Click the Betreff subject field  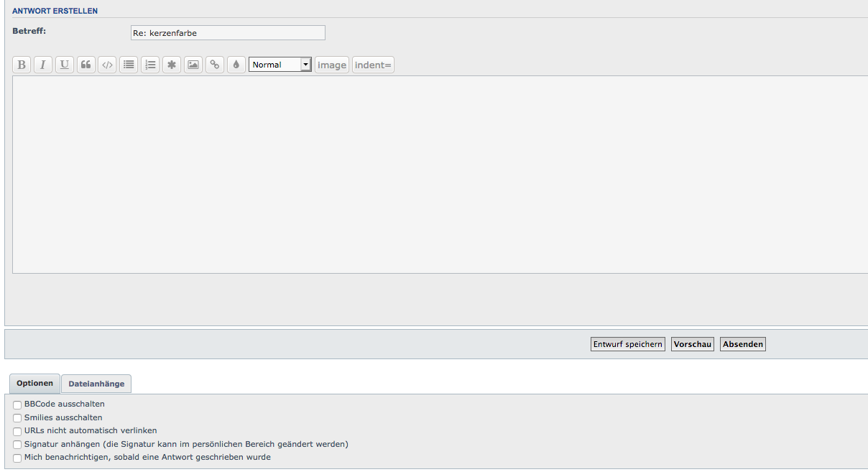click(x=227, y=33)
